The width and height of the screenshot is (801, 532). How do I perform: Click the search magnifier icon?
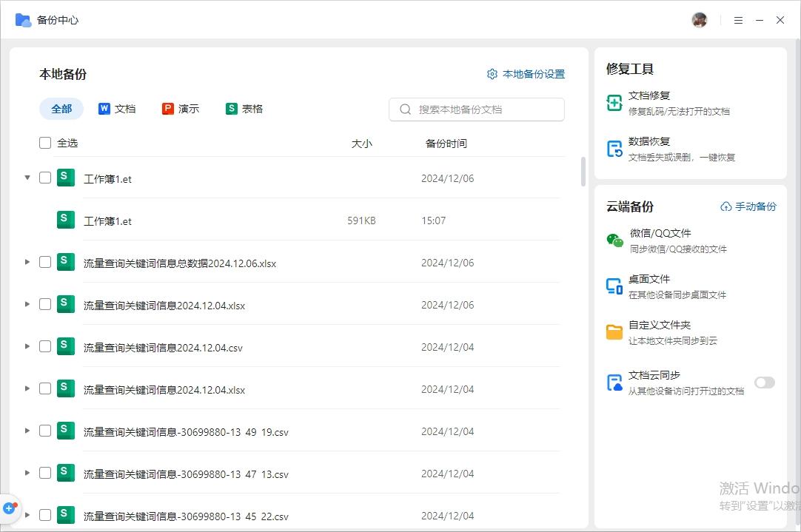[x=405, y=110]
